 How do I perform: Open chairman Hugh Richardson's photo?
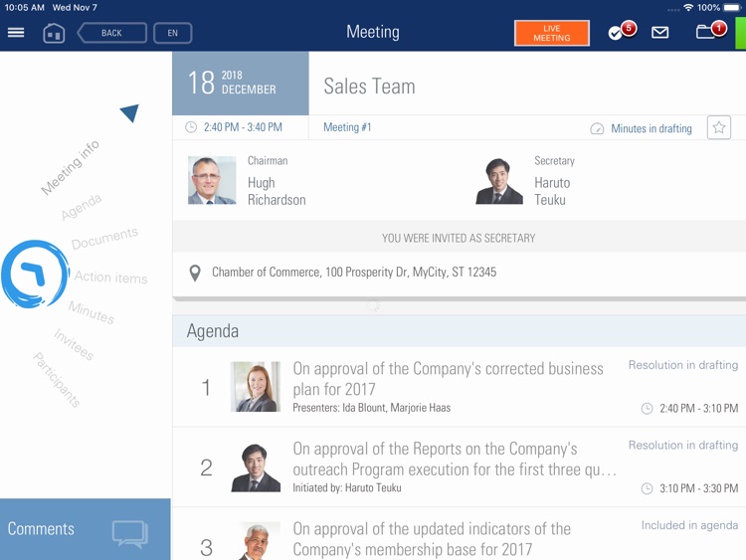pyautogui.click(x=212, y=180)
